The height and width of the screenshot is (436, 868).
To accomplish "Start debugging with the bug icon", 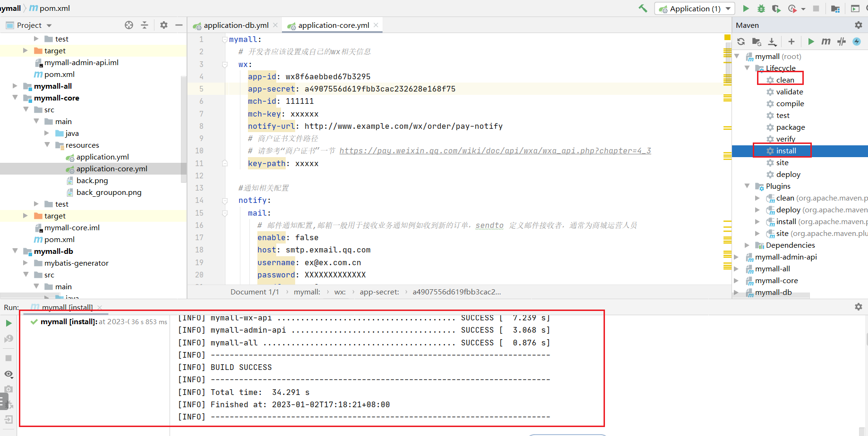I will 761,8.
